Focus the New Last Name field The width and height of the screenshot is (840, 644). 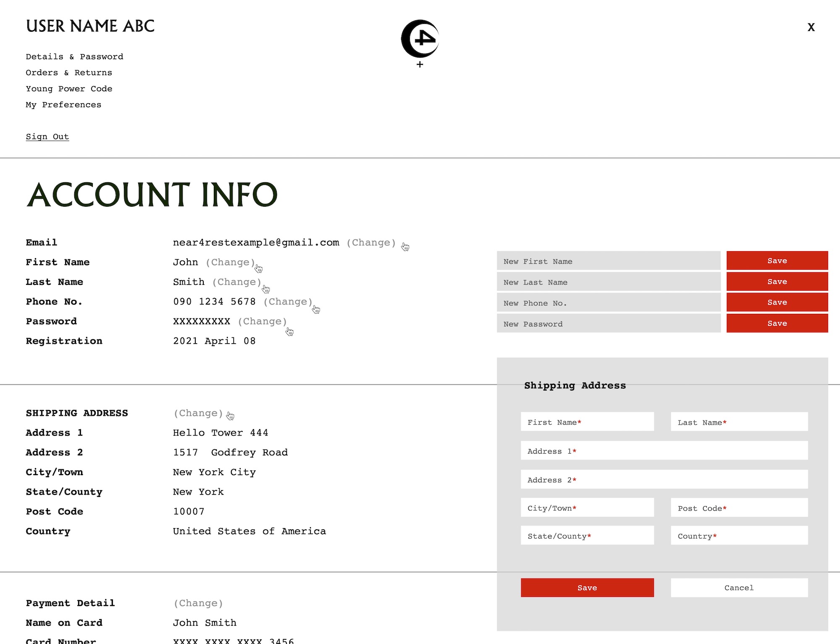tap(609, 282)
